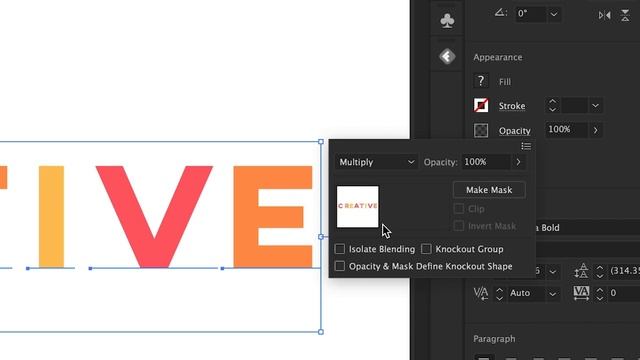The height and width of the screenshot is (360, 640).
Task: Toggle the Clip checkbox
Action: [459, 209]
